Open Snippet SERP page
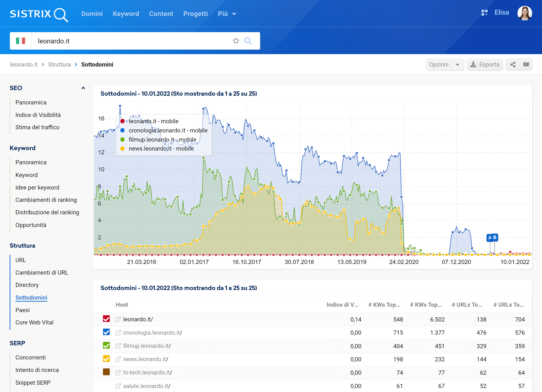 tap(33, 383)
